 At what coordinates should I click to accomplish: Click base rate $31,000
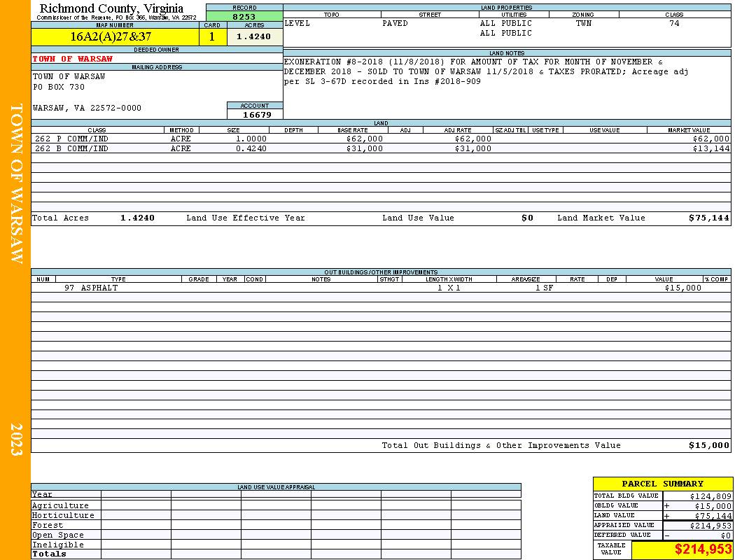364,148
